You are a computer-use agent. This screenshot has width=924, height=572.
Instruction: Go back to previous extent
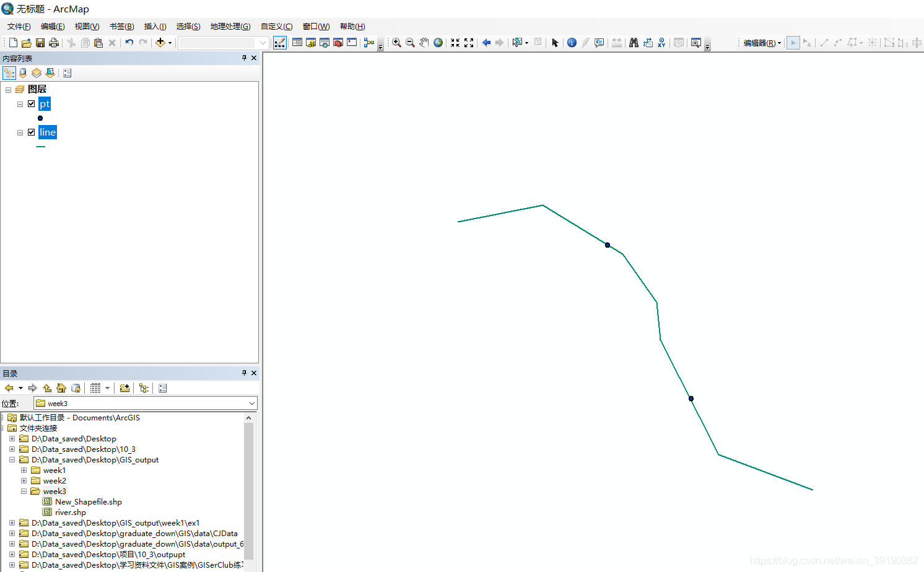tap(486, 43)
